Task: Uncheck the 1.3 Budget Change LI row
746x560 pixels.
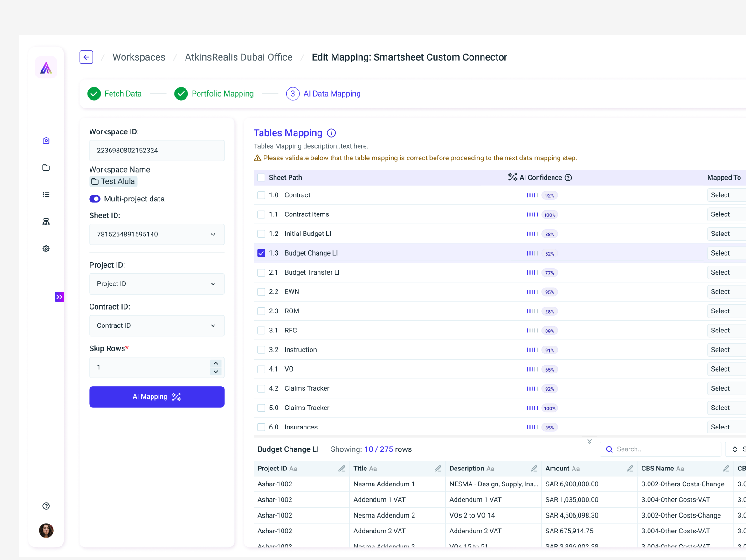Action: (x=262, y=253)
